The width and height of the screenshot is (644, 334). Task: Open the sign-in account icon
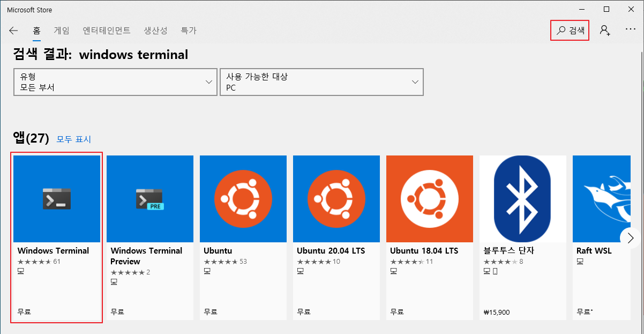pyautogui.click(x=605, y=30)
